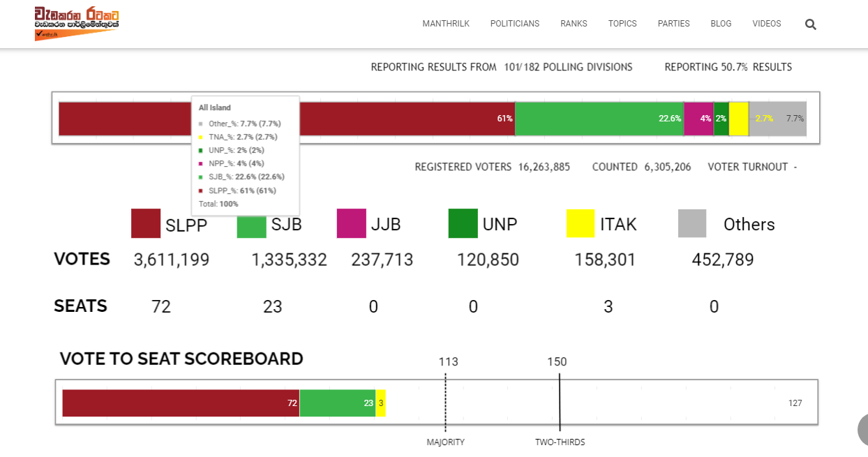The width and height of the screenshot is (868, 457).
Task: Open the MANTHRILK menu item
Action: (x=446, y=24)
